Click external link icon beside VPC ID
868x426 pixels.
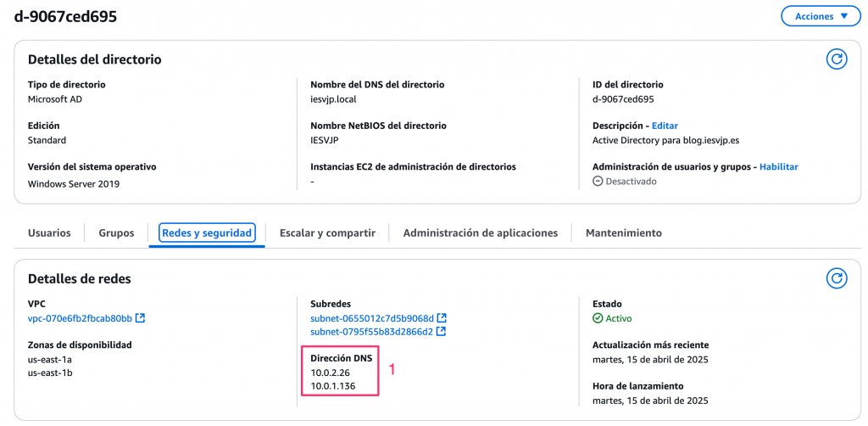point(141,318)
